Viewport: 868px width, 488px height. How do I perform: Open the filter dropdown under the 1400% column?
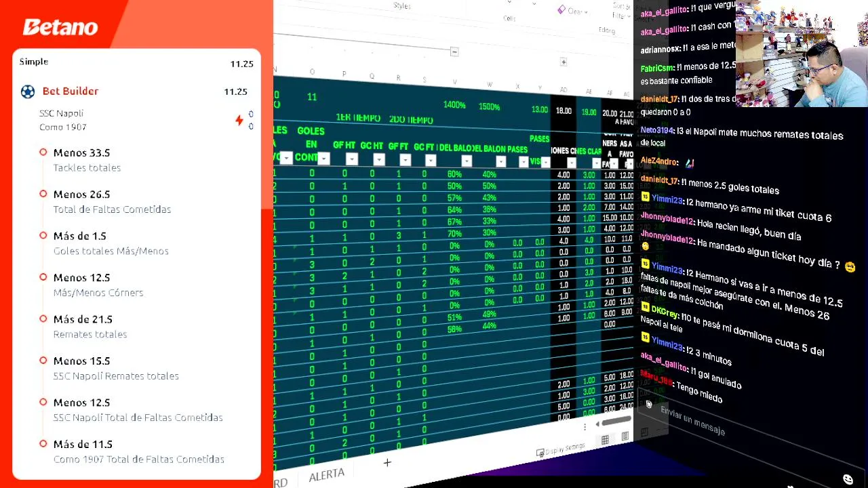[x=467, y=161]
